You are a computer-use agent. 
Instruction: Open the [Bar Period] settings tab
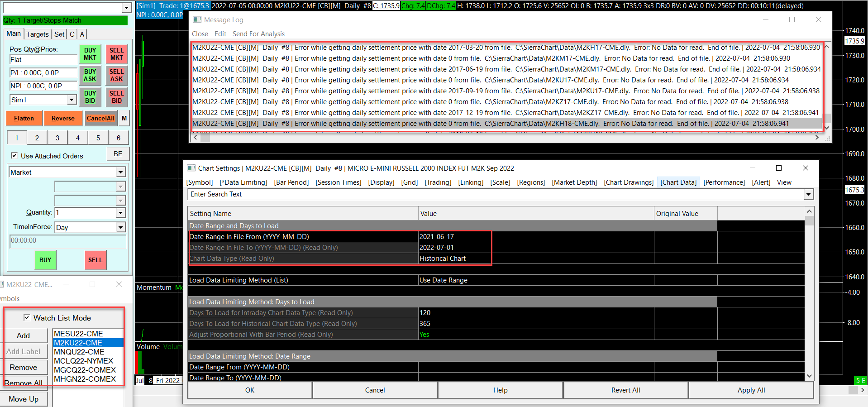click(291, 182)
